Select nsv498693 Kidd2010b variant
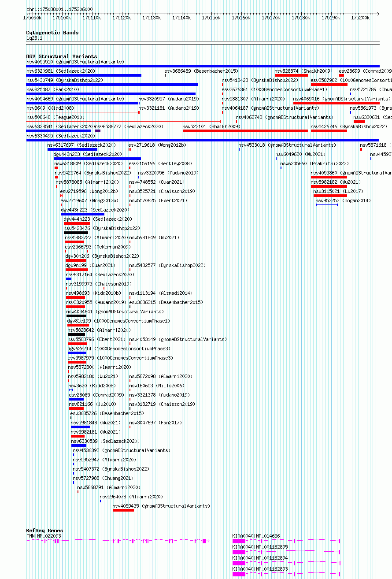392x579 pixels. click(x=93, y=293)
